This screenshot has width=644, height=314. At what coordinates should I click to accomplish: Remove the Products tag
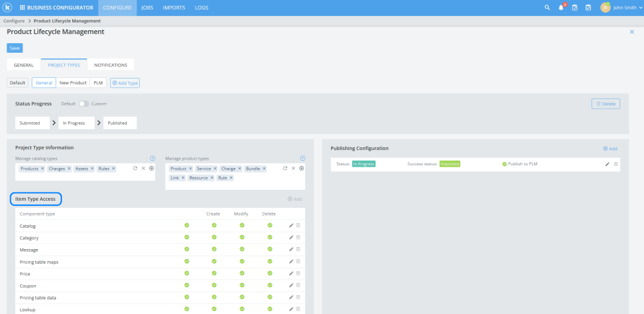[43, 169]
